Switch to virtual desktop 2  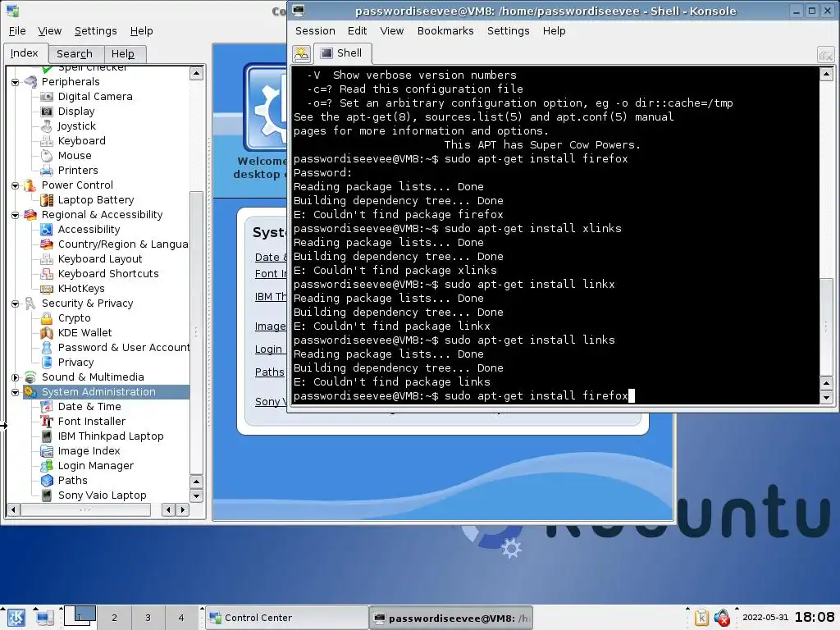[114, 618]
